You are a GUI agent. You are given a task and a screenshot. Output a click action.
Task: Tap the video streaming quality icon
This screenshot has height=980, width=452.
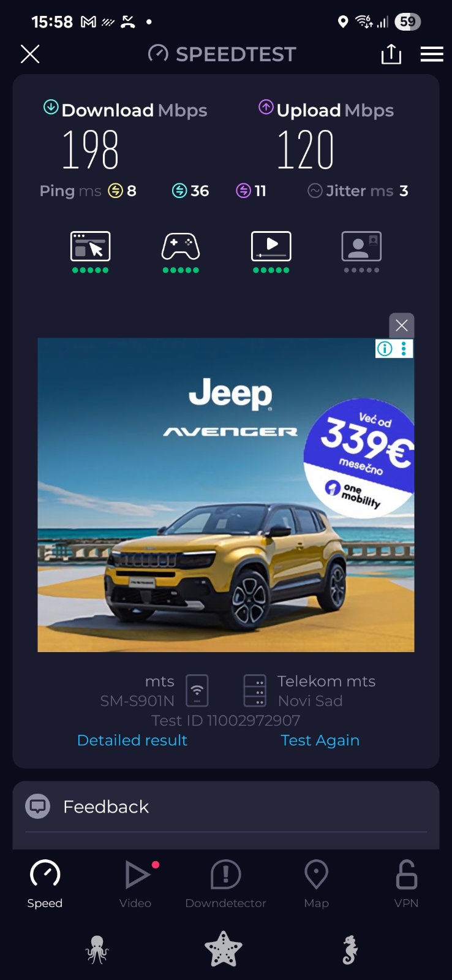click(x=271, y=246)
